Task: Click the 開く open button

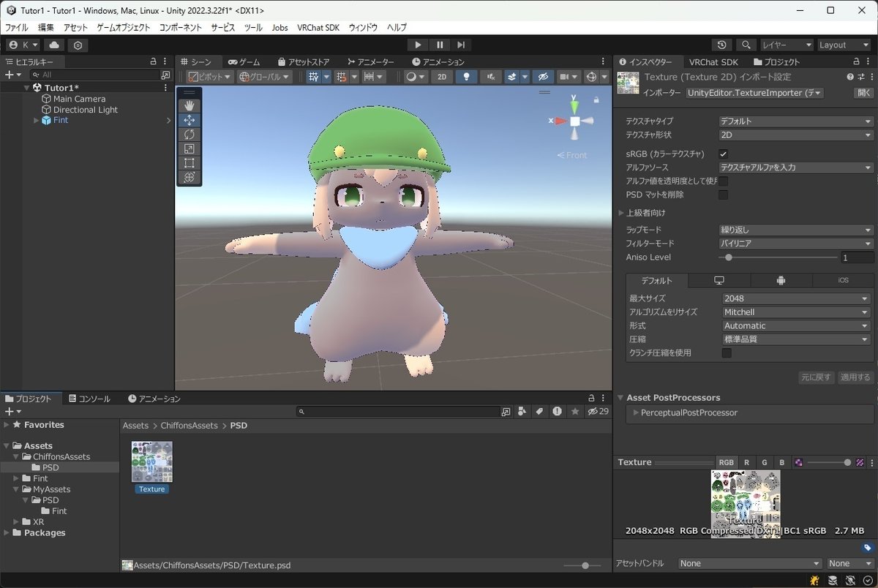Action: [864, 93]
